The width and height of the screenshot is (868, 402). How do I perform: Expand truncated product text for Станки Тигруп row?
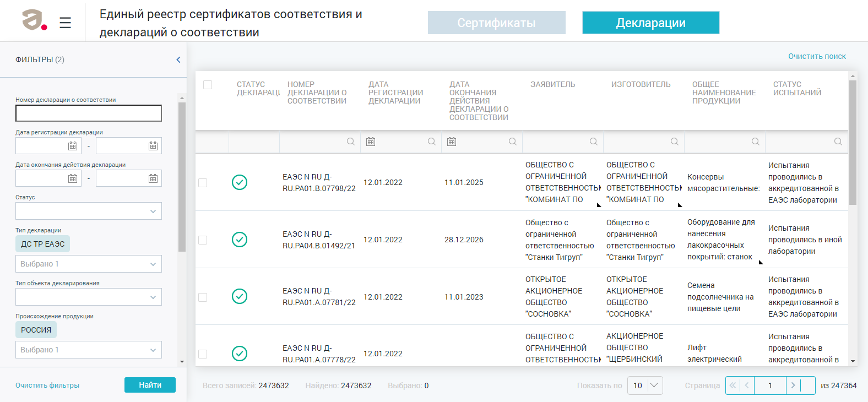761,262
